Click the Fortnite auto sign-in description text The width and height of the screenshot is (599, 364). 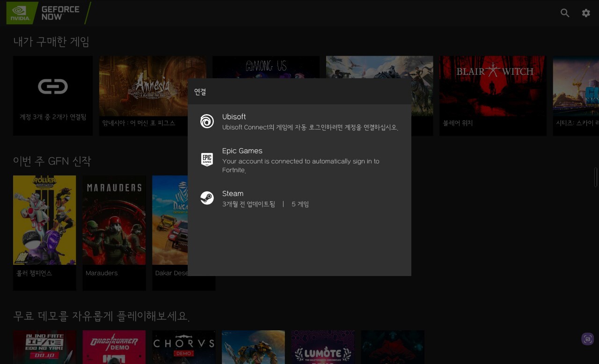301,166
